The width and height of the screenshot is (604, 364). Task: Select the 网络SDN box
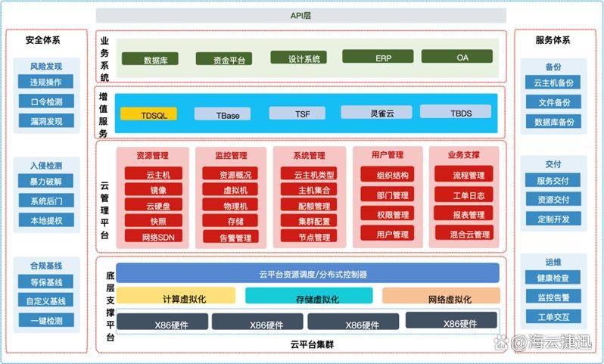[154, 236]
